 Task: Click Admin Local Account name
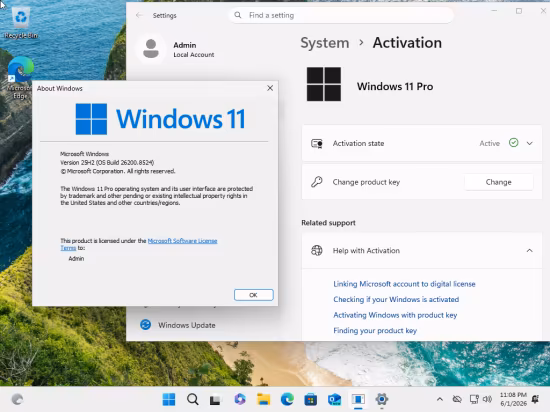coord(194,49)
